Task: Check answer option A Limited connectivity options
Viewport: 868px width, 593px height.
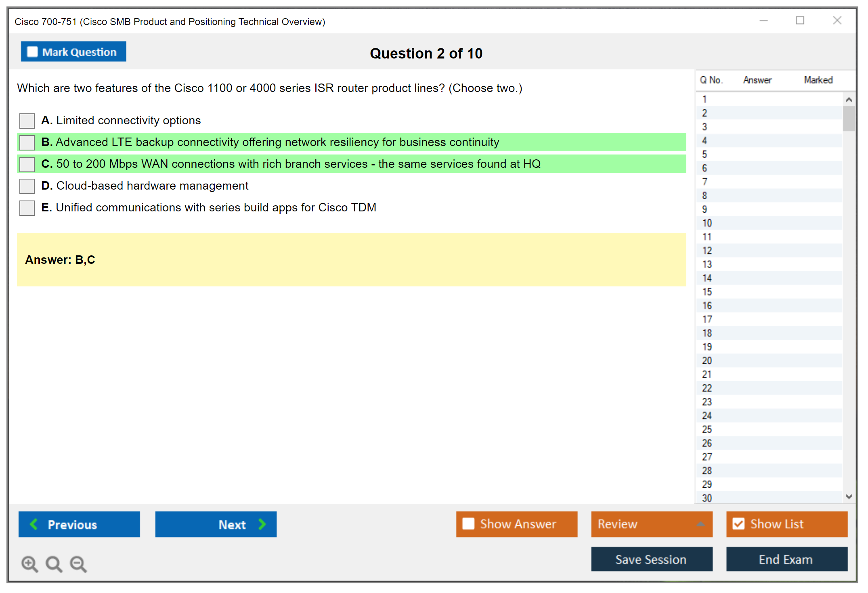Action: click(x=27, y=121)
